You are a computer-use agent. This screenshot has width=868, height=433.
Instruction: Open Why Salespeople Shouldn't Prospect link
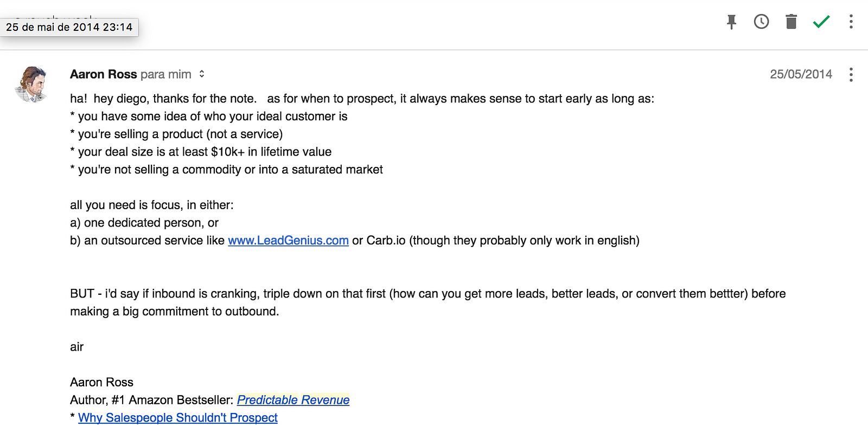click(x=178, y=418)
